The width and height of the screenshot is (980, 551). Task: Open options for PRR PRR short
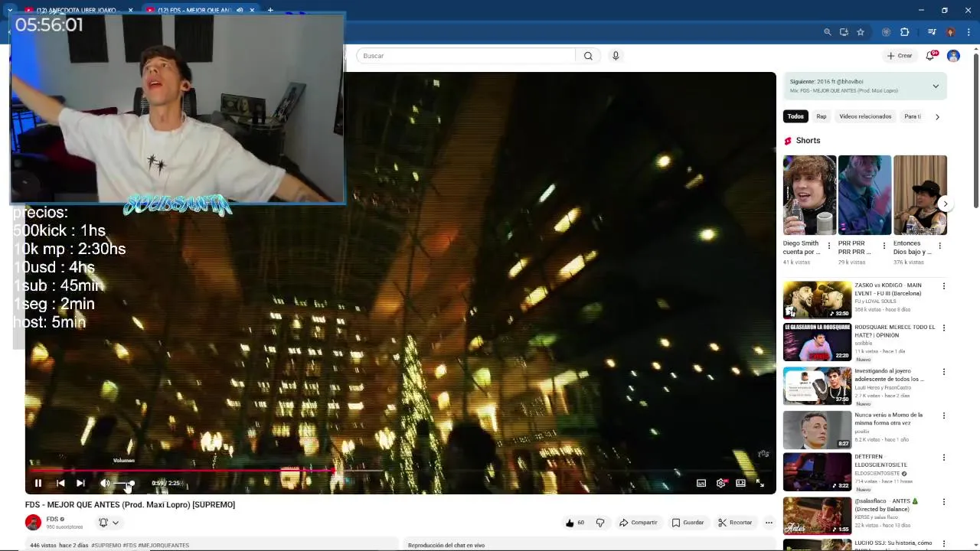tap(884, 246)
